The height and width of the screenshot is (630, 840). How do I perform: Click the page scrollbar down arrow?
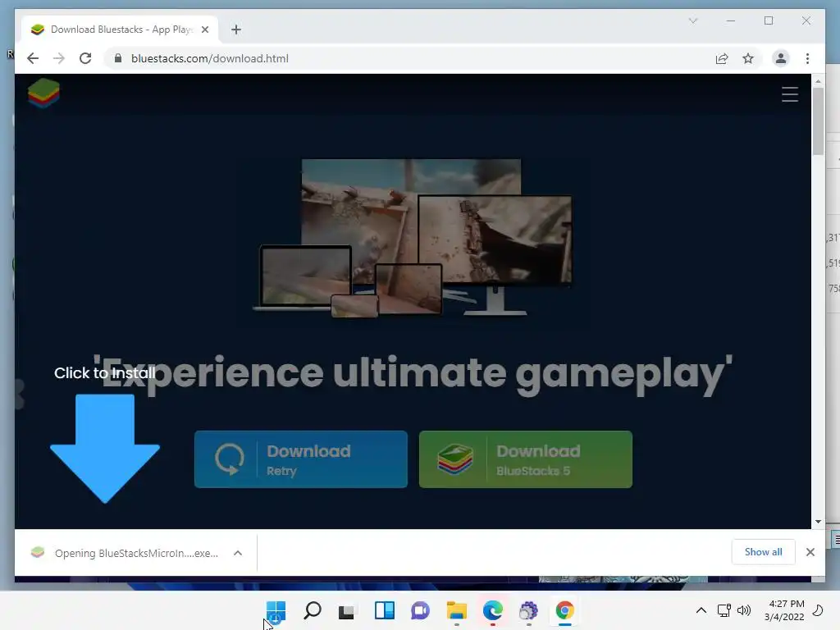coord(818,521)
